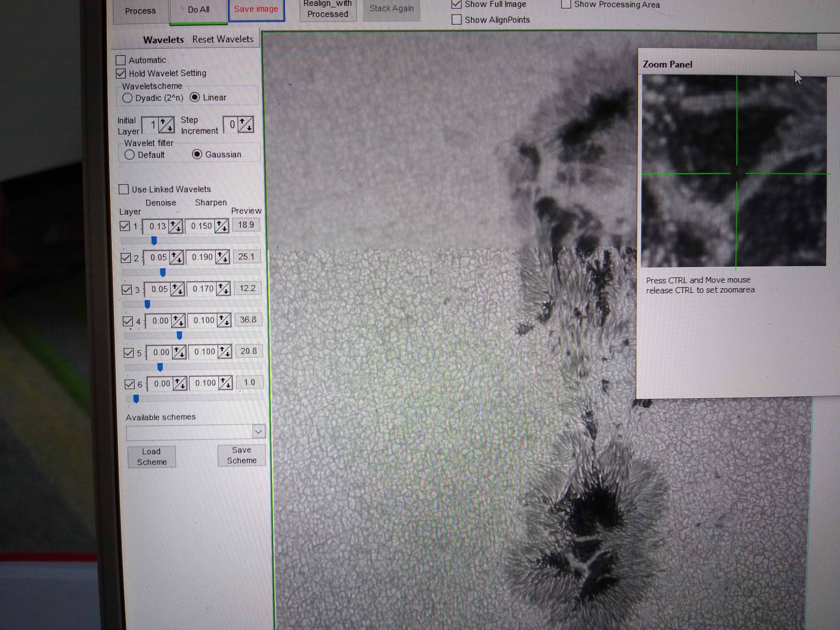Click layer 6 slider handle

(x=136, y=399)
